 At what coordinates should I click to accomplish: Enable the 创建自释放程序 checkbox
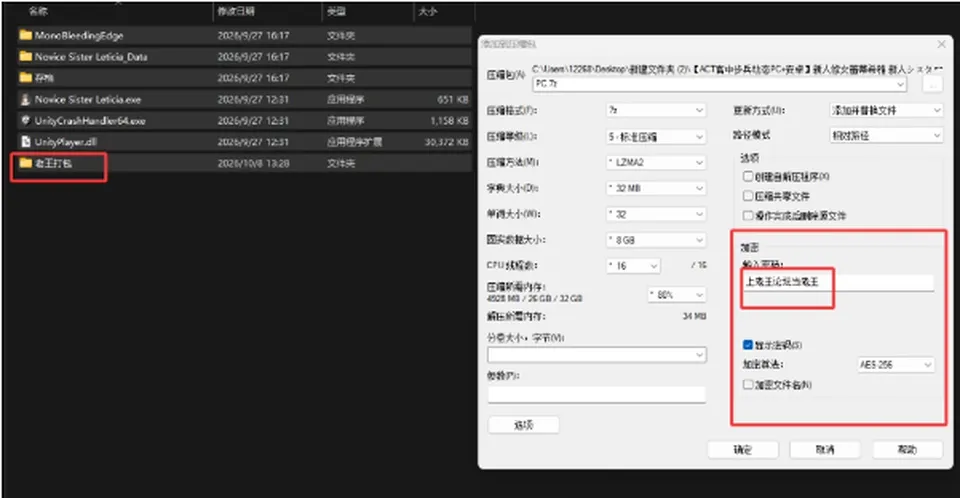(748, 176)
